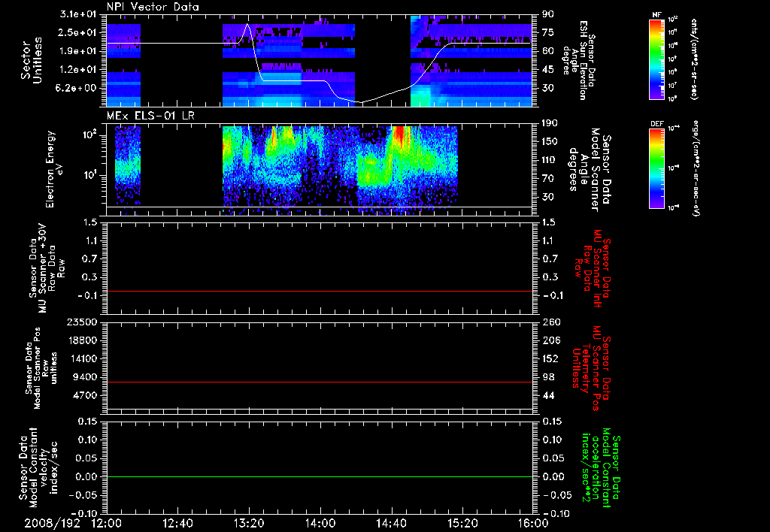Click the white sun elevation peak near 13:20
This screenshot has width=770, height=532.
(247, 25)
